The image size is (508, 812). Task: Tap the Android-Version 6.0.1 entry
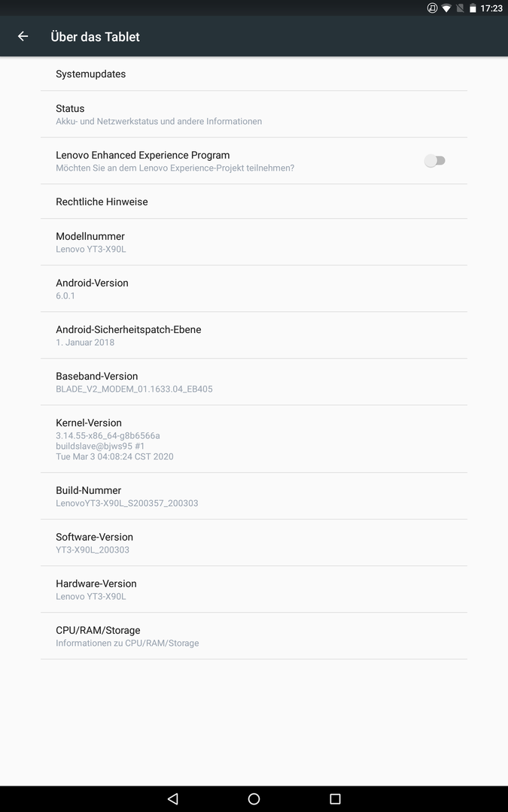coord(254,289)
